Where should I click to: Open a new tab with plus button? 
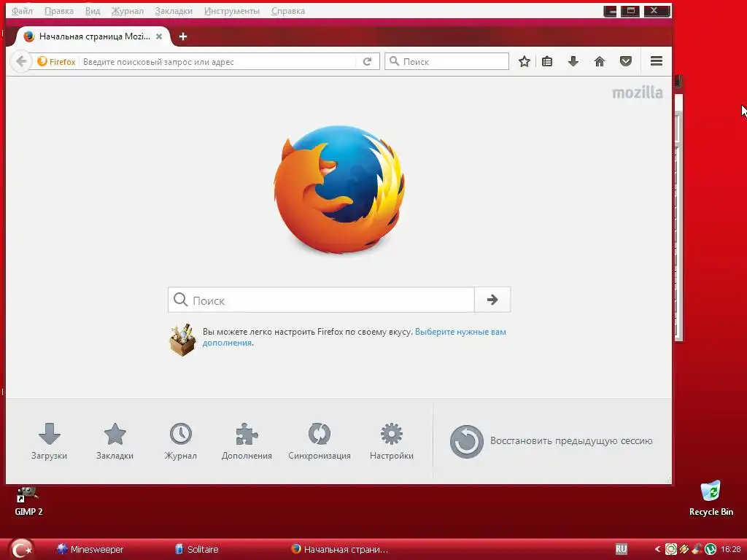(183, 36)
